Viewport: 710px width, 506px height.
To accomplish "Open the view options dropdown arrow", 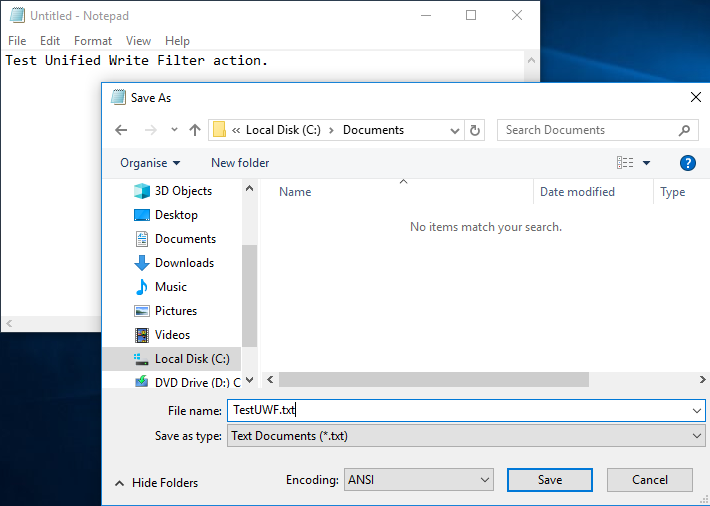I will pos(647,163).
